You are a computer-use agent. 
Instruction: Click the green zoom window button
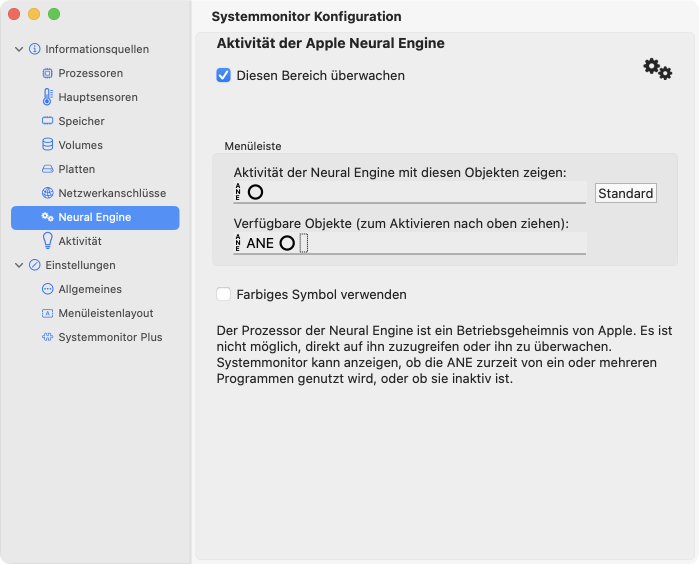click(x=54, y=14)
